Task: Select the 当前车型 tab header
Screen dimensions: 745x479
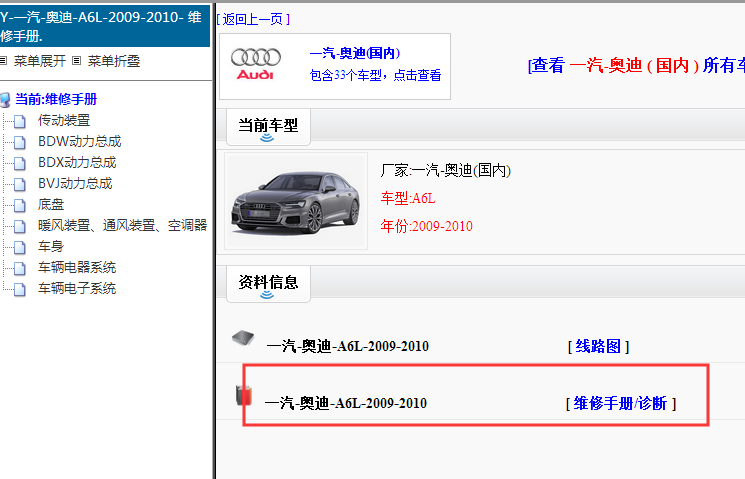Action: 268,127
